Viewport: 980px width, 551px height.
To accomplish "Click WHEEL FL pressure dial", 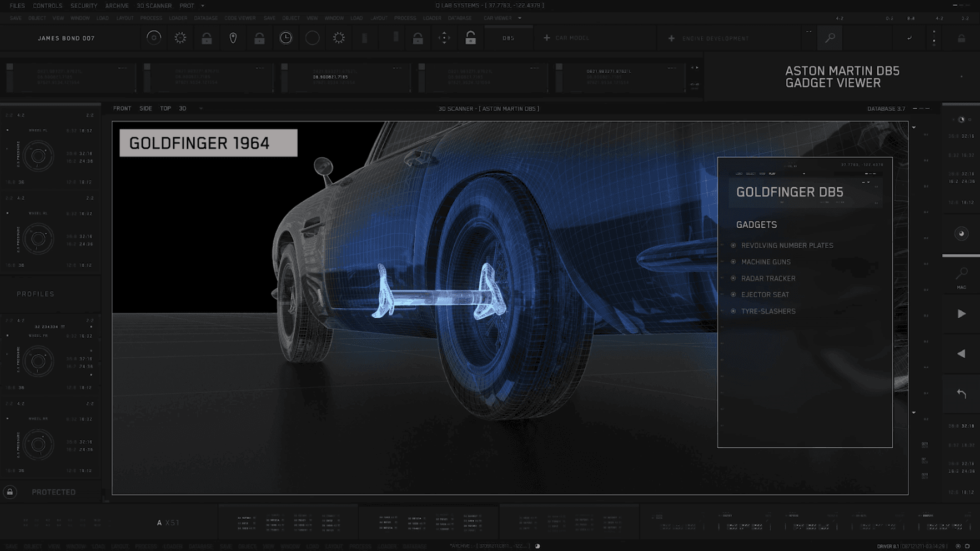I will tap(38, 156).
